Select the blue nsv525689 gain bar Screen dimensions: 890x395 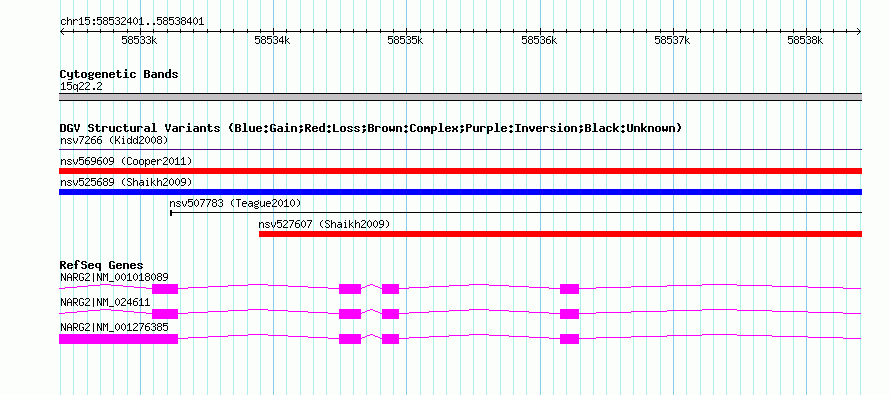point(460,192)
